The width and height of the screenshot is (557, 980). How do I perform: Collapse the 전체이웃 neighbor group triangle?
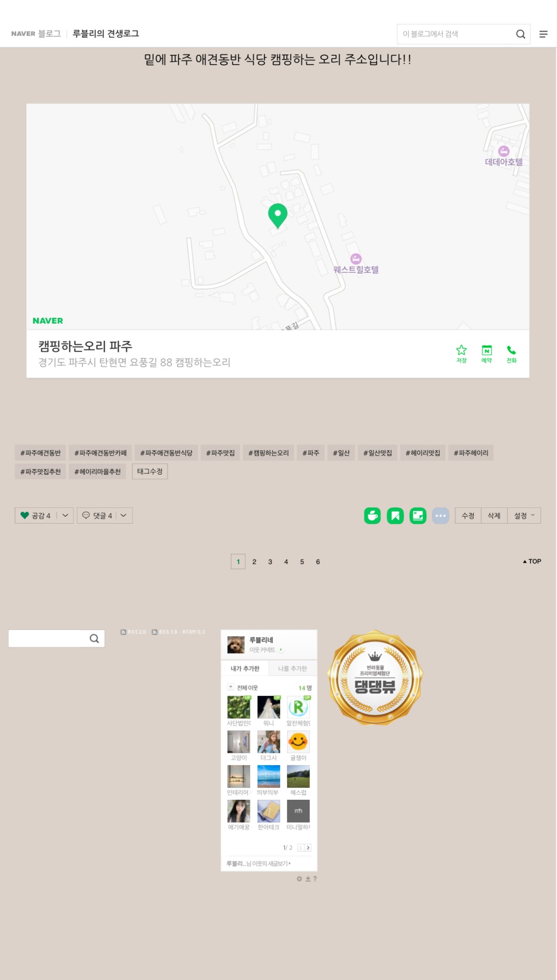click(x=230, y=687)
